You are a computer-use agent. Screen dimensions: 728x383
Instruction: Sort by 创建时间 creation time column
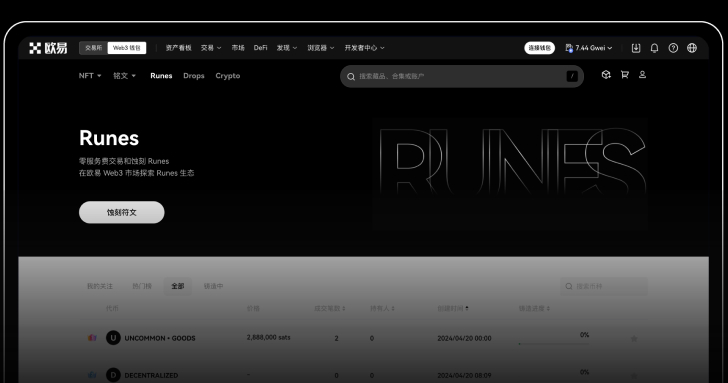[x=453, y=308]
